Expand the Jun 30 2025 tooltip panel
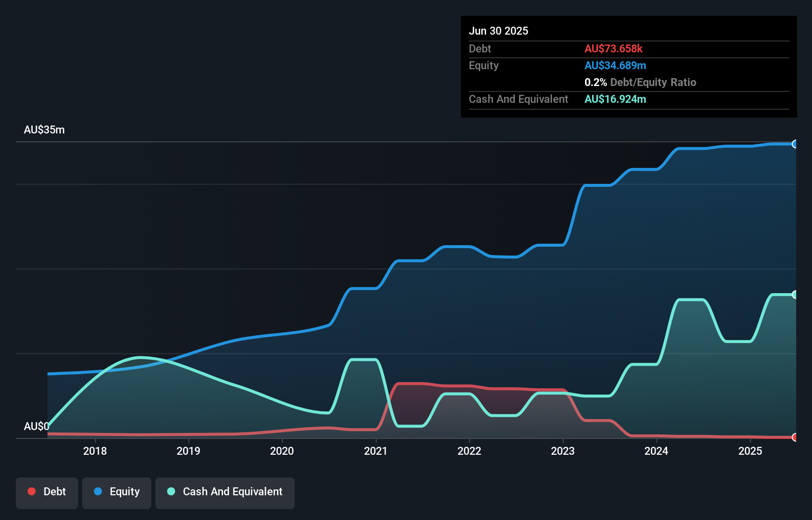This screenshot has width=812, height=520. coord(499,31)
